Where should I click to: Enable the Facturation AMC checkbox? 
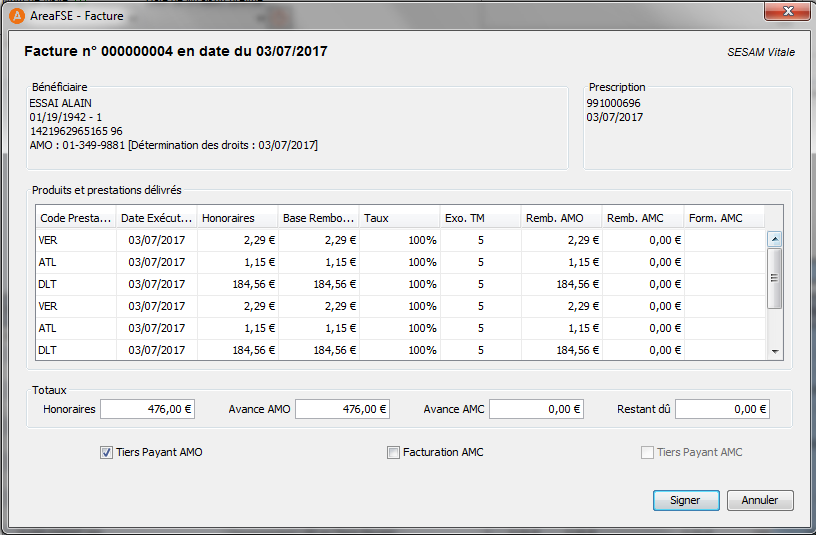[x=393, y=452]
